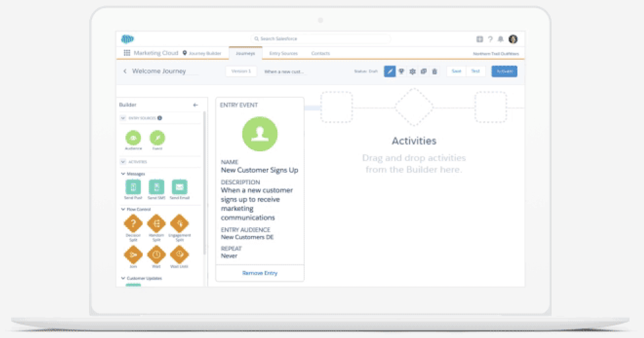Viewport: 644px width, 338px height.
Task: Click the last dashed square placeholder
Action: (x=491, y=107)
